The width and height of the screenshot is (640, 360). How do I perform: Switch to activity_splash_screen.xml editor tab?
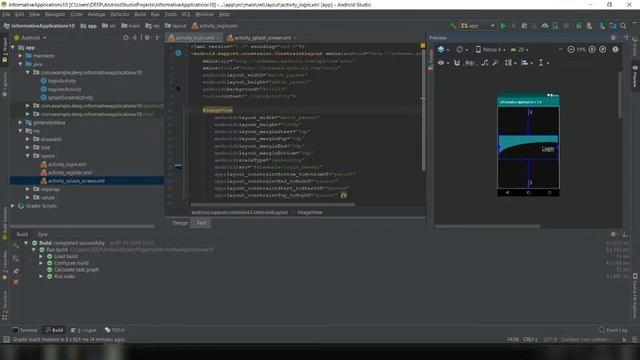tap(262, 38)
